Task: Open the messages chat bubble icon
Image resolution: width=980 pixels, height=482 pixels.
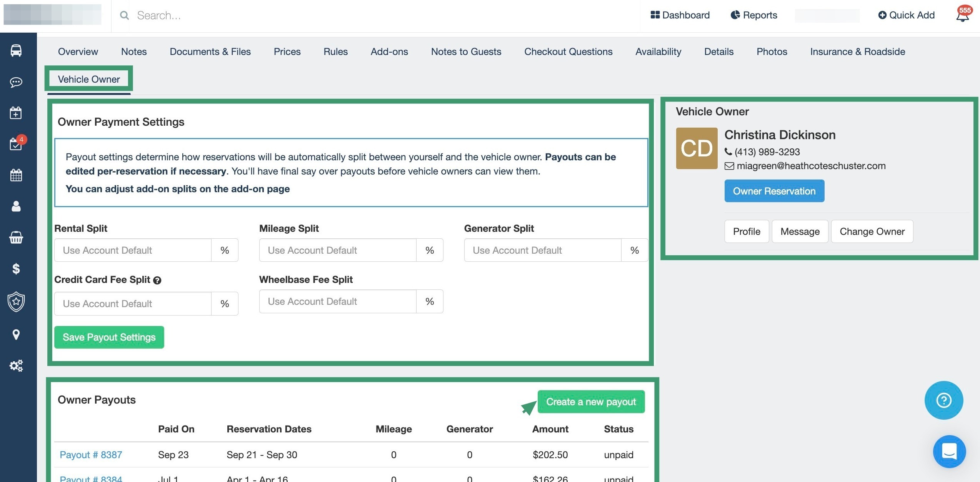Action: (x=16, y=82)
